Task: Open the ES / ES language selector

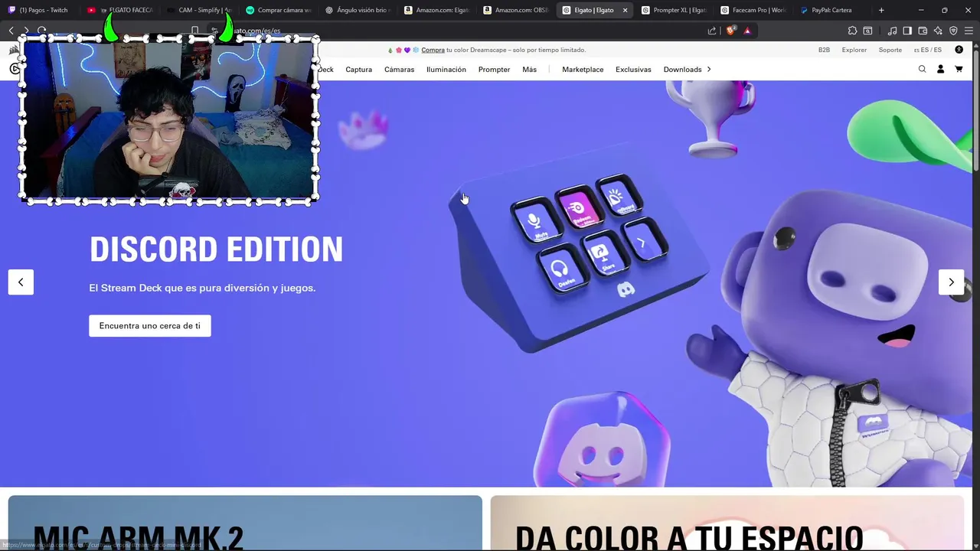Action: point(927,50)
